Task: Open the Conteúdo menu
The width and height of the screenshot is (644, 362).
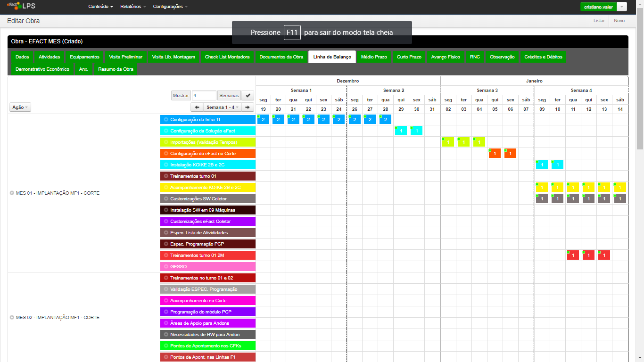Action: 100,7
